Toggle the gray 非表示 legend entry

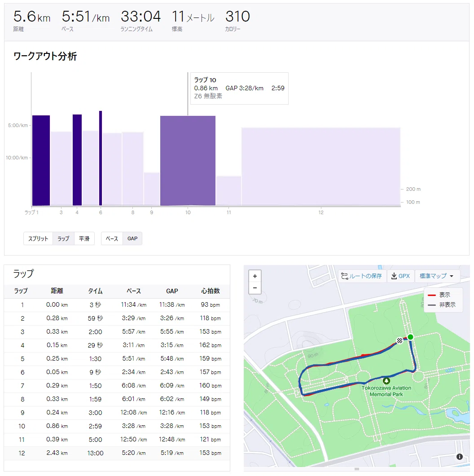442,305
